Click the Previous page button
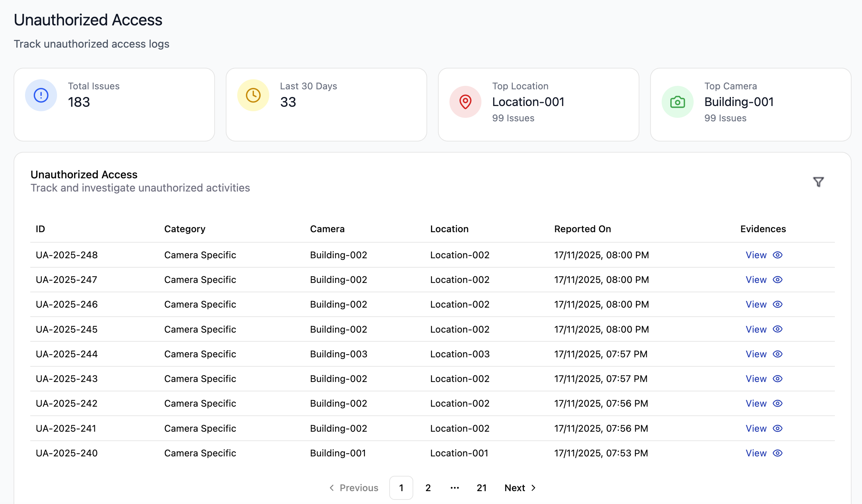This screenshot has height=504, width=862. pos(354,488)
